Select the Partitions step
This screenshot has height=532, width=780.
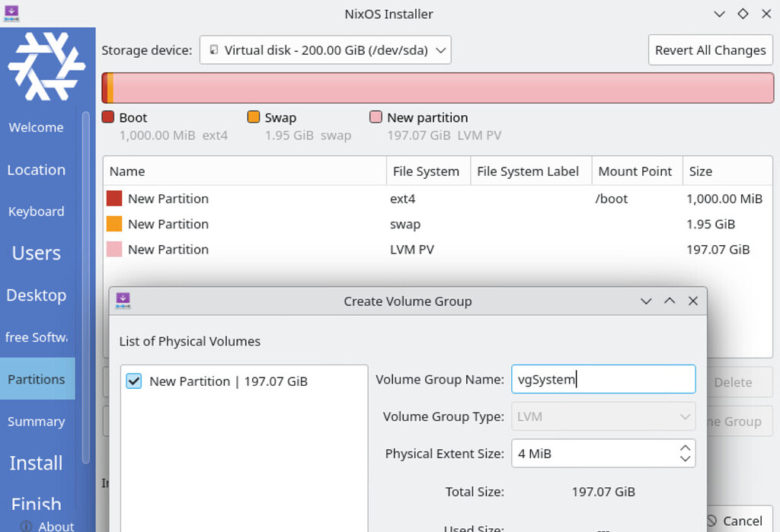point(37,379)
